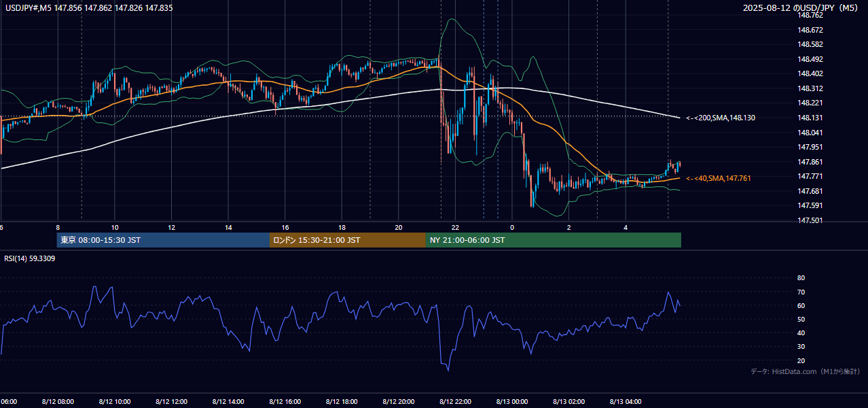This screenshot has width=868, height=408.
Task: Click the 8/13 04:00 date label
Action: pyautogui.click(x=626, y=402)
